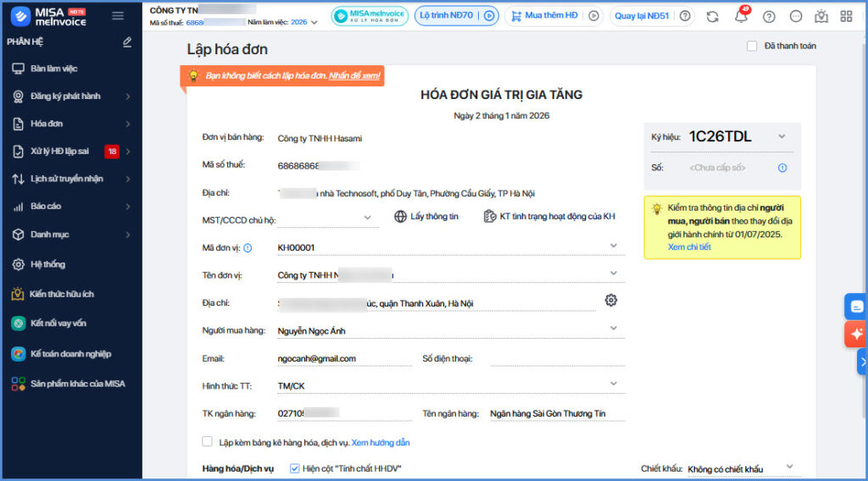Click the red 18 badge on Xử lý HĐ lập sai
This screenshot has height=481, width=868.
click(112, 152)
